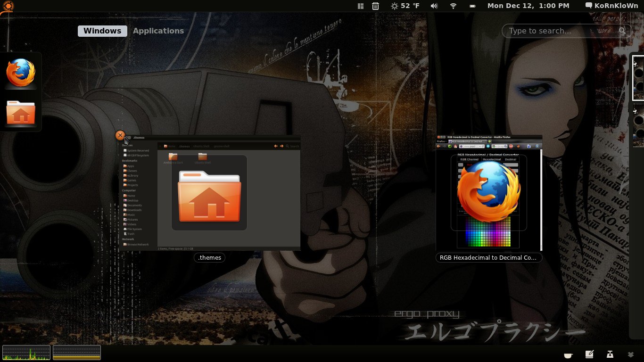This screenshot has width=644, height=362.
Task: Switch to the first workspace thumbnail
Action: point(638,78)
